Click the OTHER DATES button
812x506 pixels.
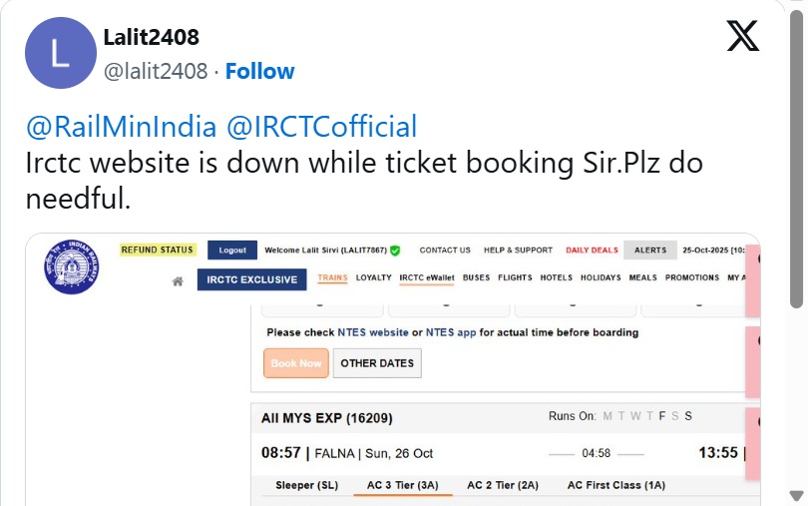[377, 363]
